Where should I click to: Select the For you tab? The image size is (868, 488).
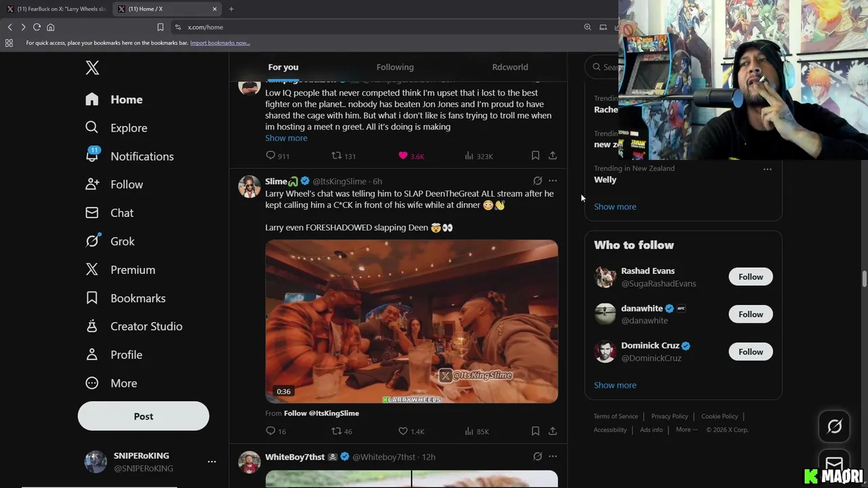(x=283, y=67)
